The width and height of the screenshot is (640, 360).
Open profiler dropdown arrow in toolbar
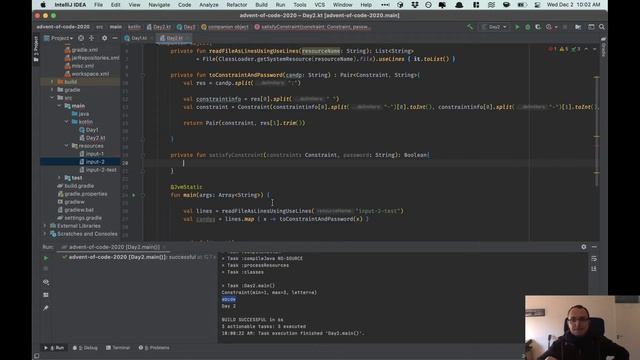click(556, 27)
